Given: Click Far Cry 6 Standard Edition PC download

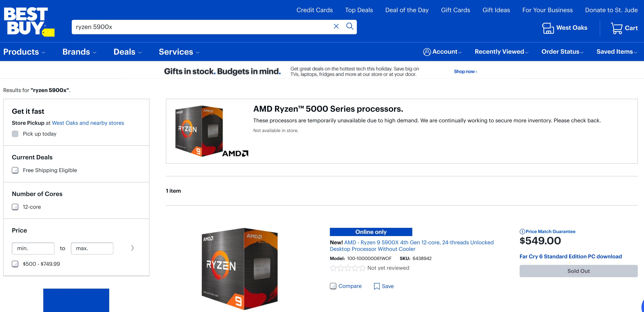Looking at the screenshot, I should 571,256.
